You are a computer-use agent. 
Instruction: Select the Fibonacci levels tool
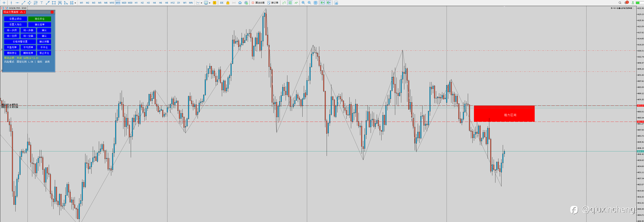[x=35, y=3]
